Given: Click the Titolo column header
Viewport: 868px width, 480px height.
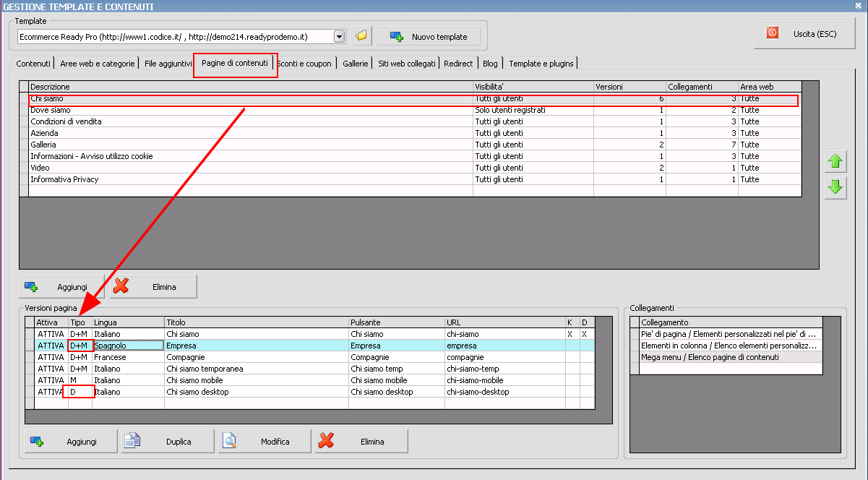Looking at the screenshot, I should pyautogui.click(x=257, y=322).
